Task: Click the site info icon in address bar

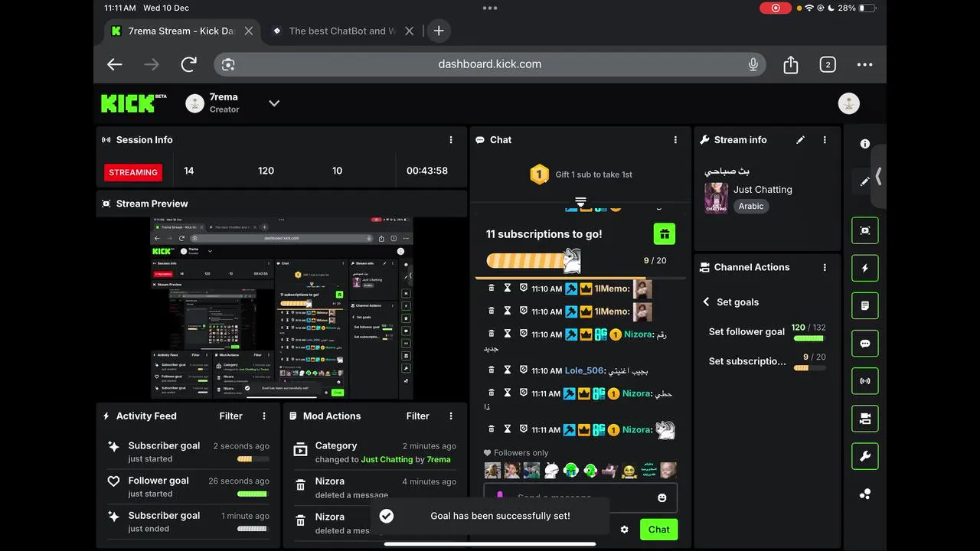Action: pos(228,64)
